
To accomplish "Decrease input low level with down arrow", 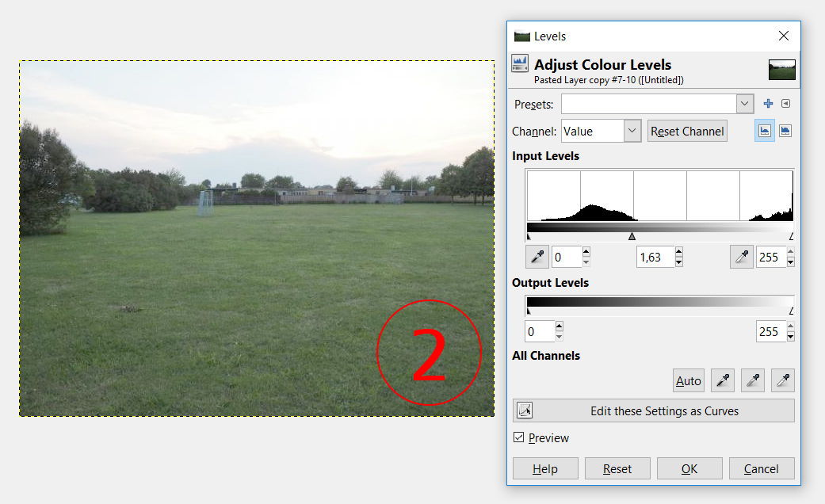I will (586, 262).
